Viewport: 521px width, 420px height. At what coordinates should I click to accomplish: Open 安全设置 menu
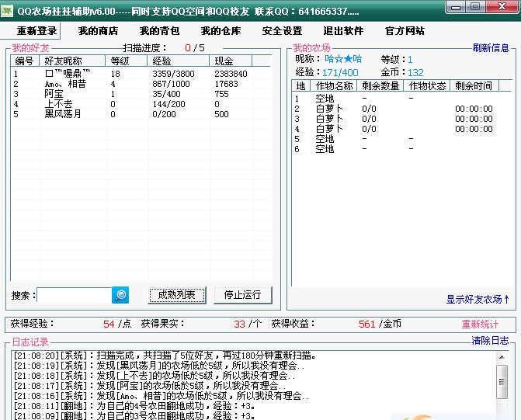(x=282, y=31)
